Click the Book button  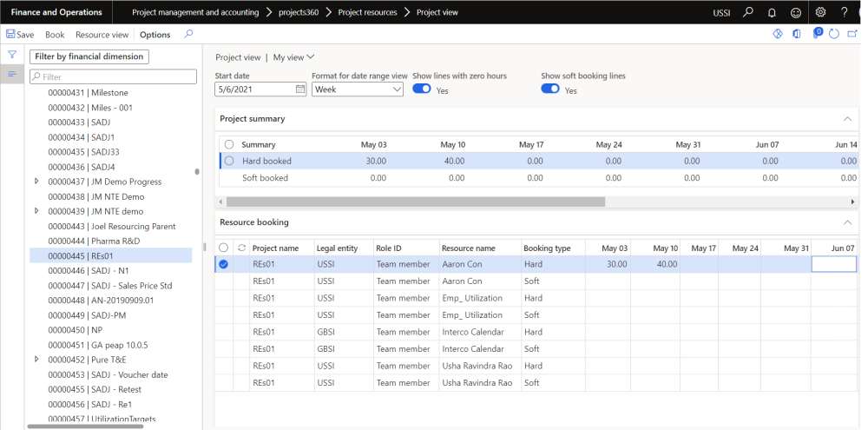55,35
